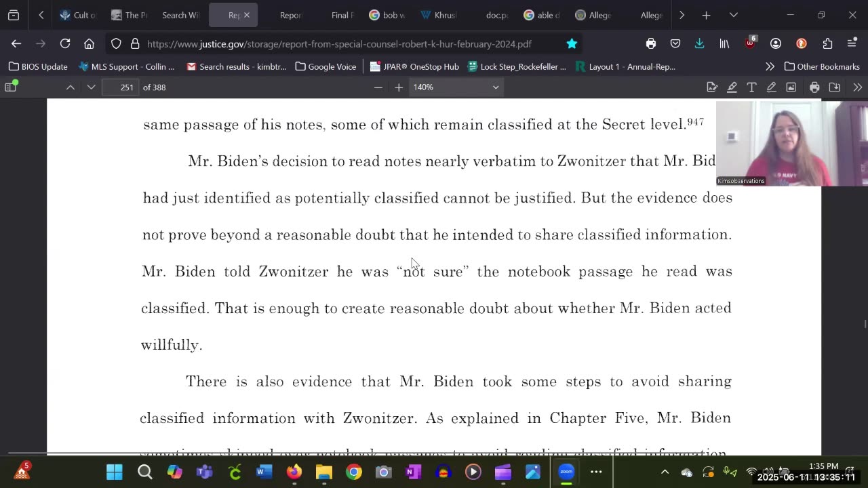Viewport: 868px width, 488px height.
Task: Open Microsoft Word from the taskbar
Action: pos(264,472)
